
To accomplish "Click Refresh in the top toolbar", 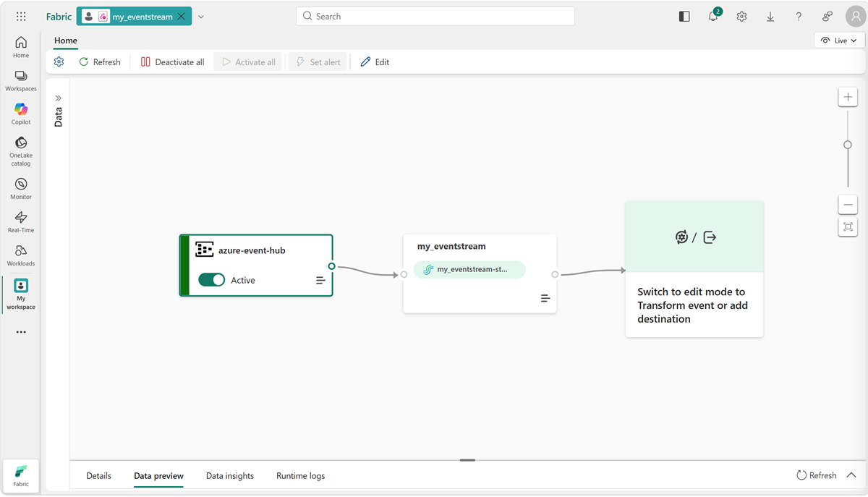I will (x=100, y=62).
